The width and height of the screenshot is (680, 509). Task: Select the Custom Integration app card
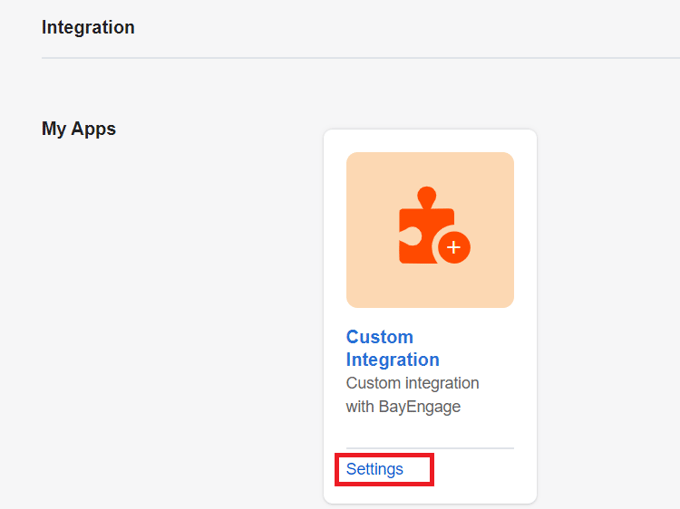[430, 316]
